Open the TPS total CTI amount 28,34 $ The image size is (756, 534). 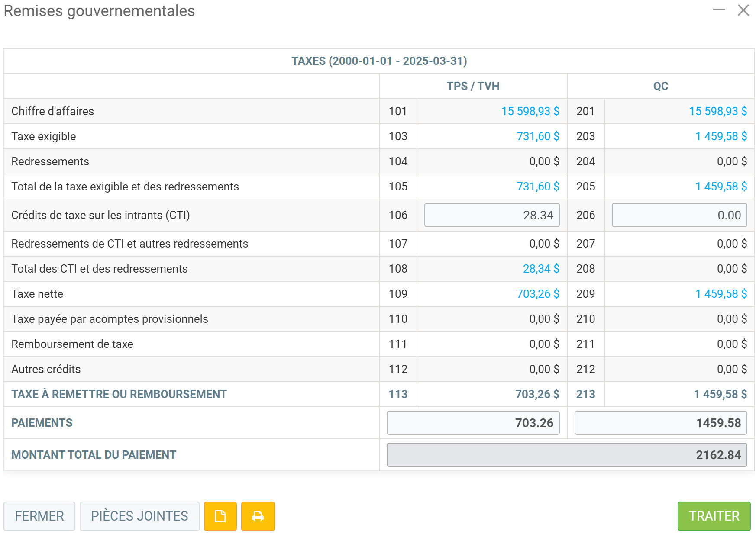(541, 269)
